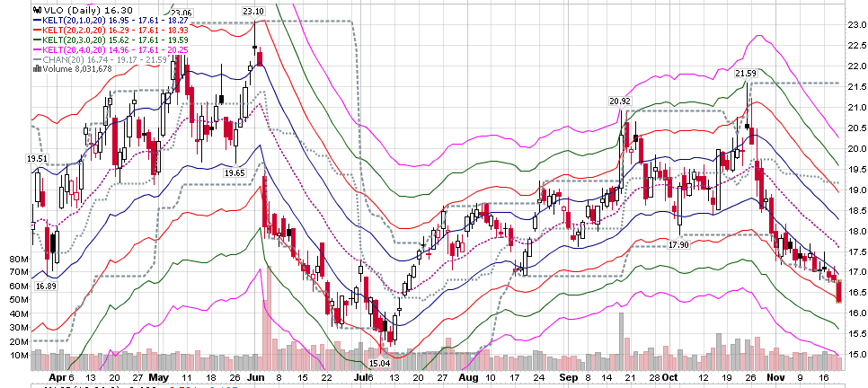Click 40M on the volume axis
868x388 pixels.
tap(18, 313)
